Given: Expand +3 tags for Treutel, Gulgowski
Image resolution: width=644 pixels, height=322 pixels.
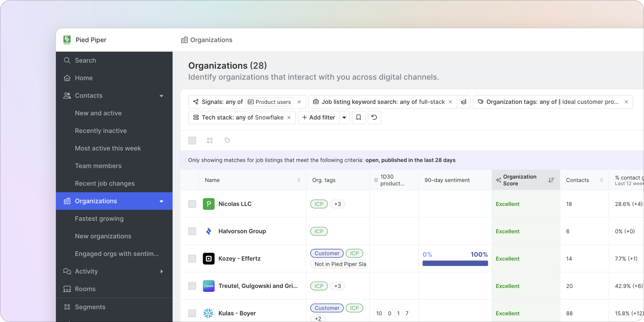Looking at the screenshot, I should 337,286.
